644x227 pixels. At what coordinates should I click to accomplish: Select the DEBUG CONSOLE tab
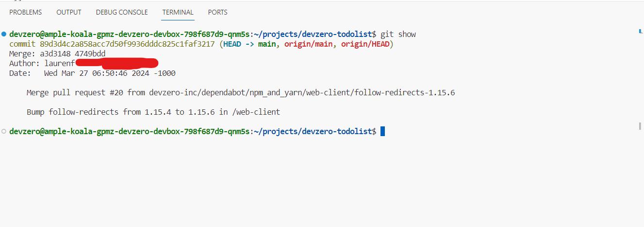pyautogui.click(x=122, y=12)
